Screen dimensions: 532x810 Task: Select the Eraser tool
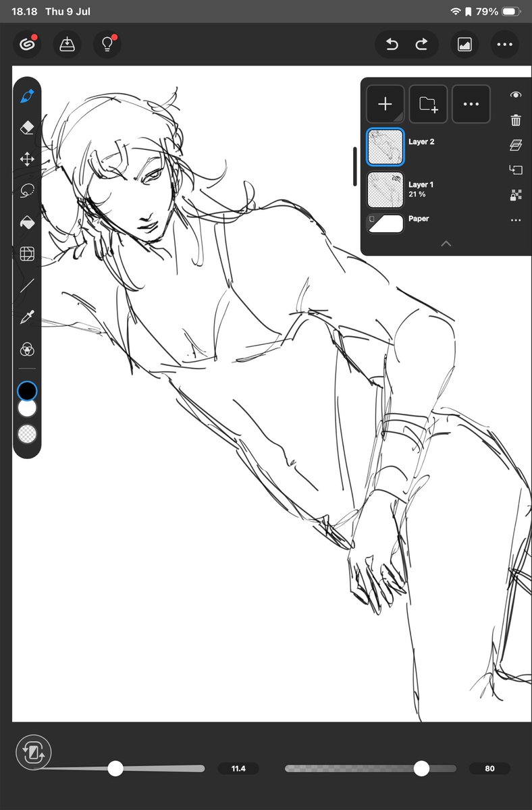27,128
